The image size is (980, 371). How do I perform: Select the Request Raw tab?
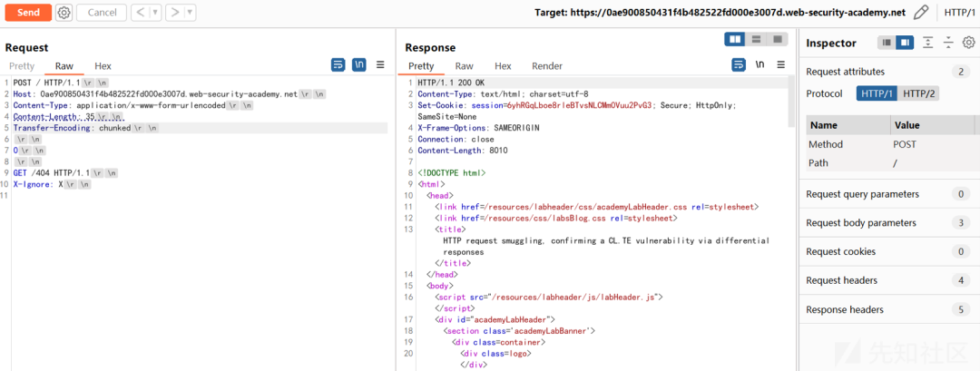(x=64, y=66)
